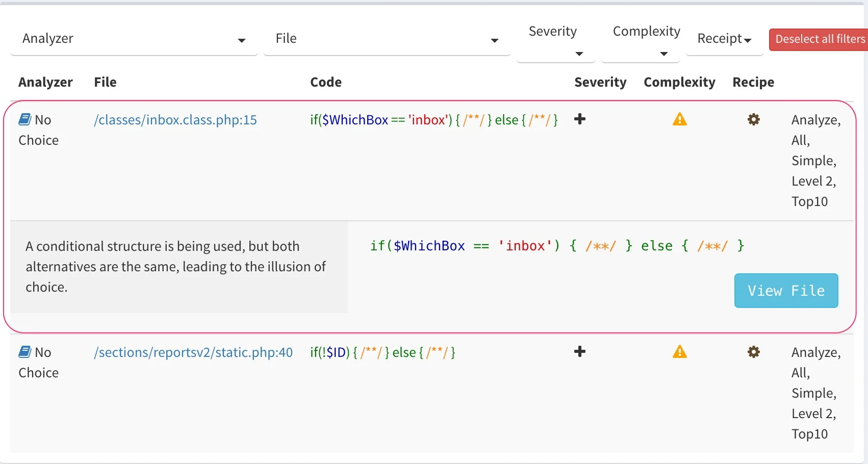The height and width of the screenshot is (464, 868).
Task: Open the Analyzer filter dropdown
Action: coord(134,39)
